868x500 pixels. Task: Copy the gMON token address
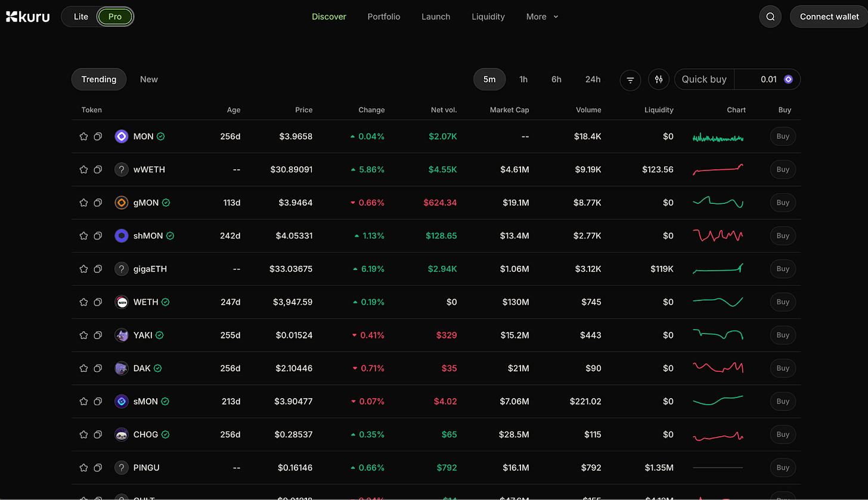pyautogui.click(x=98, y=203)
